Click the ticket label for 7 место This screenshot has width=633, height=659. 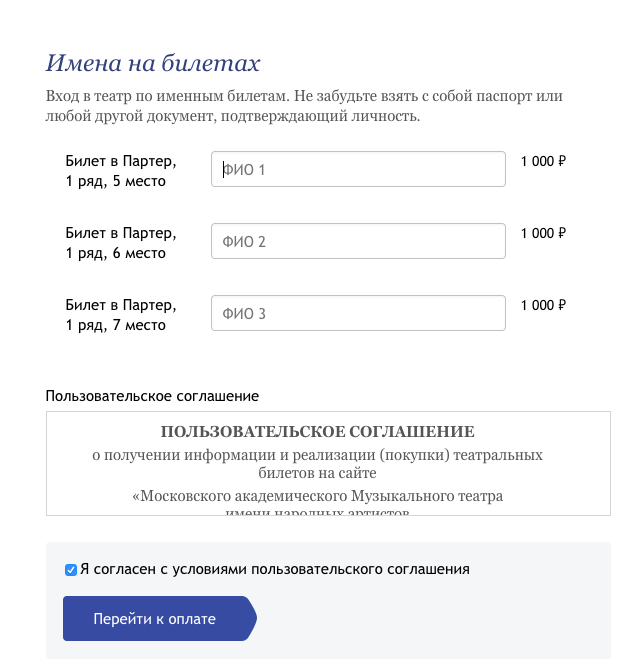point(121,315)
